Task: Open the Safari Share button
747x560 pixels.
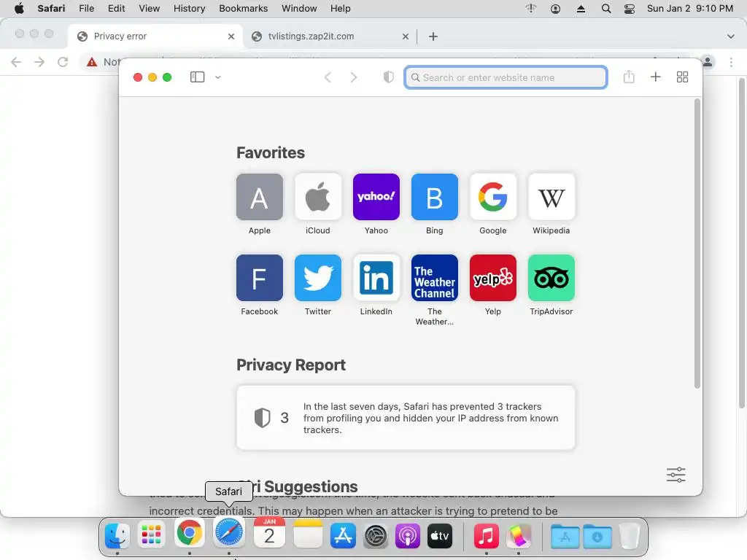Action: pos(629,77)
